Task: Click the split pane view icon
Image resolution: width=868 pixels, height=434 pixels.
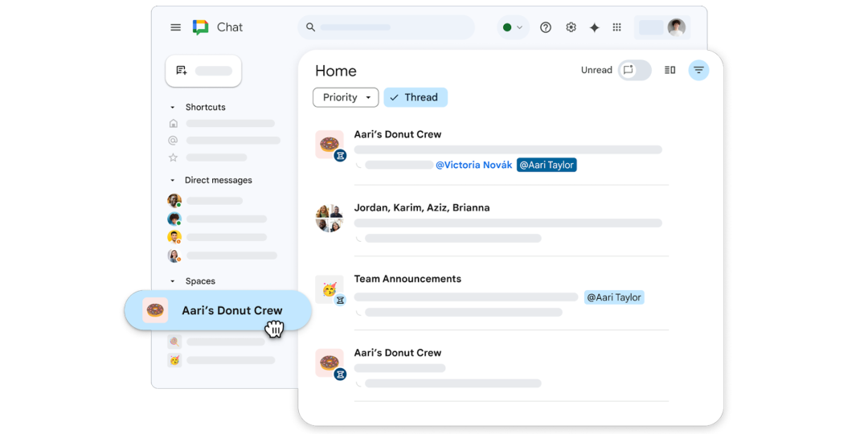Action: (669, 71)
